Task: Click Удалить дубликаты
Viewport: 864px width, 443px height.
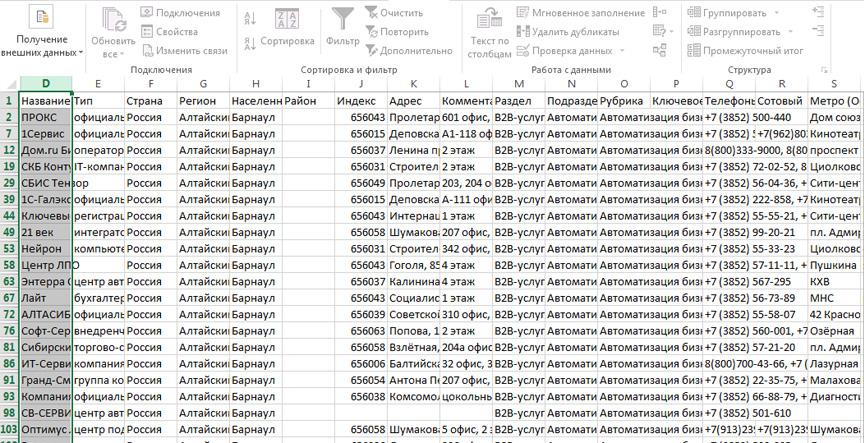Action: [x=568, y=32]
